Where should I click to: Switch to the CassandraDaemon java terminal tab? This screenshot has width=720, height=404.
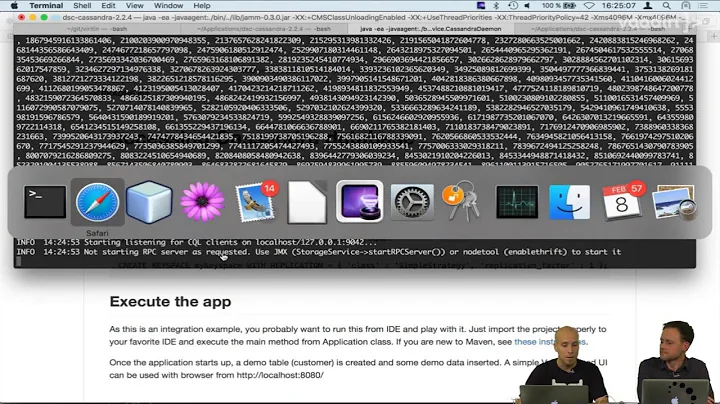point(430,28)
